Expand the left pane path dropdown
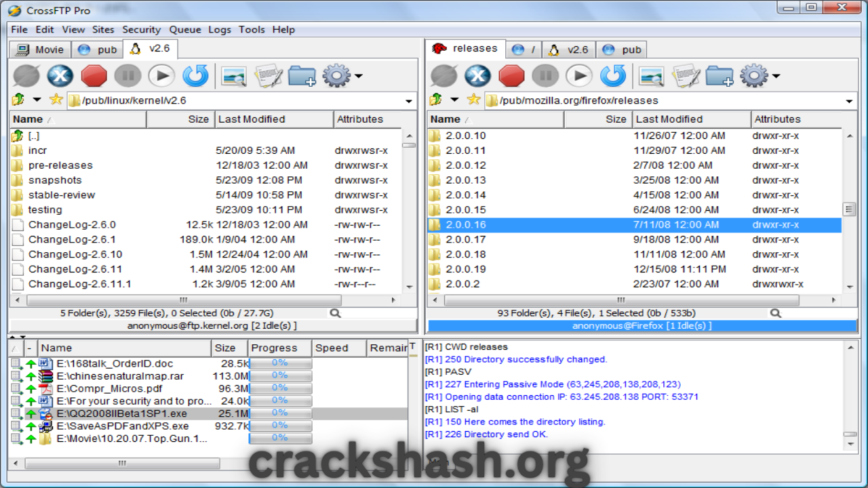868x488 pixels. [x=409, y=101]
